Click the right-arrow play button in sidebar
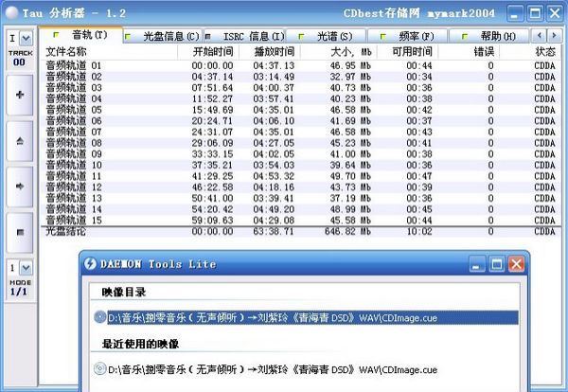 coord(20,187)
